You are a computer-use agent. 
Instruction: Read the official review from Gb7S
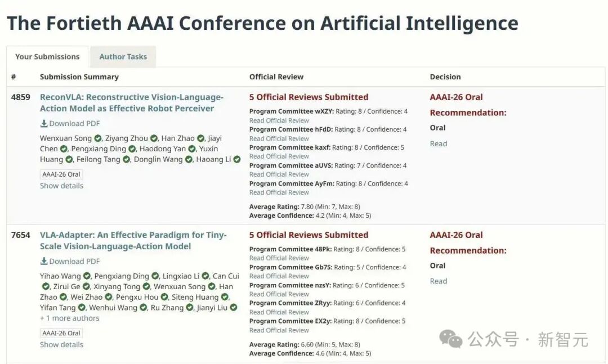(279, 276)
